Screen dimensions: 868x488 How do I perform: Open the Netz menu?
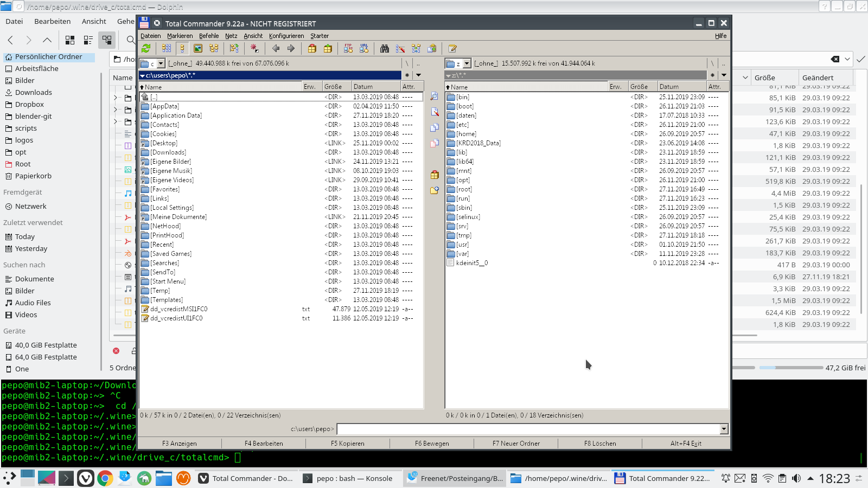[x=231, y=36]
